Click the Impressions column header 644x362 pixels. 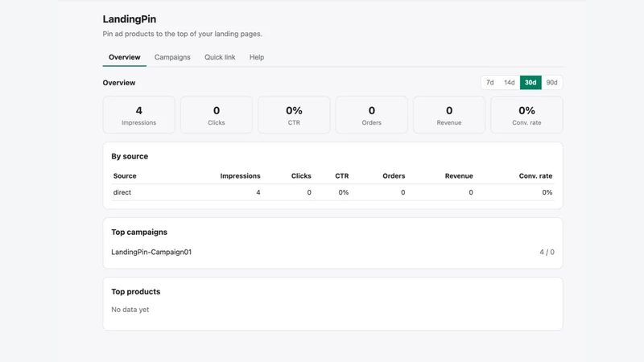(x=240, y=175)
